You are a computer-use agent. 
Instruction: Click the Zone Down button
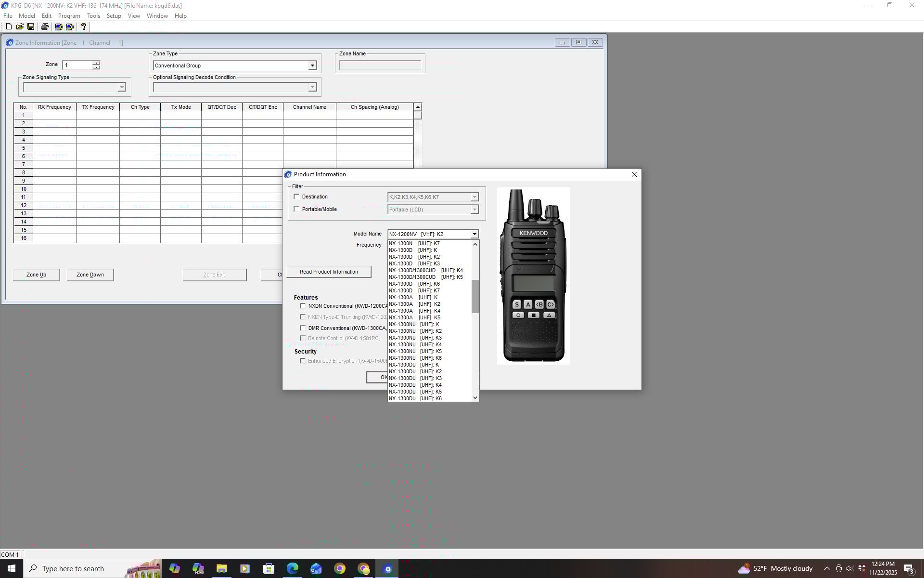tap(90, 275)
